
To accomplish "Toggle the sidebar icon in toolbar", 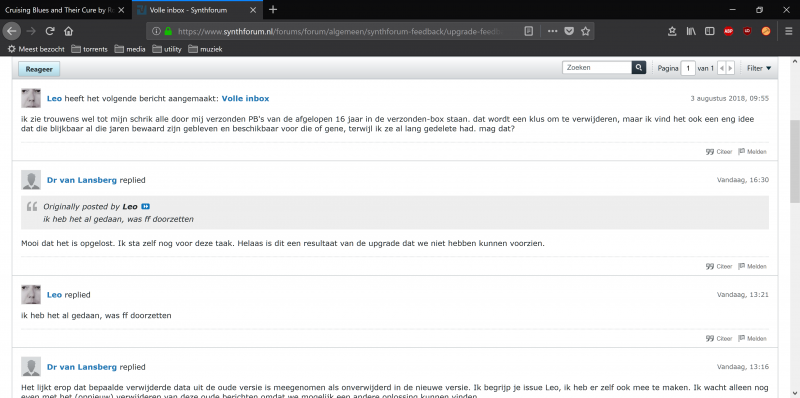I will 709,31.
